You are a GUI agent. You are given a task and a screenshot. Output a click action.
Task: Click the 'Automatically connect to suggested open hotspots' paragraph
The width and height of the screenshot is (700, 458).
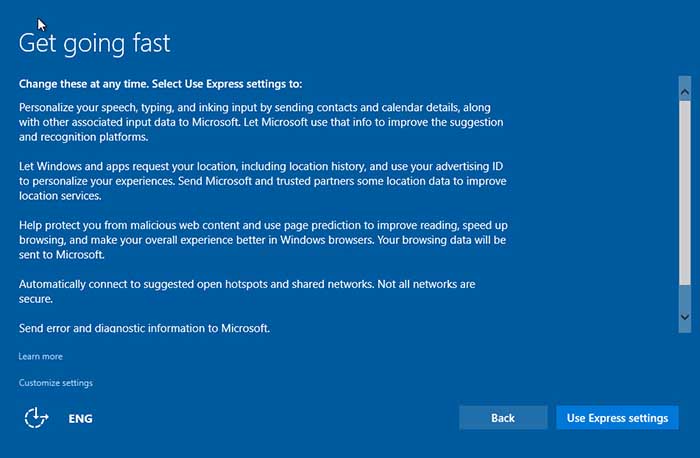(247, 291)
